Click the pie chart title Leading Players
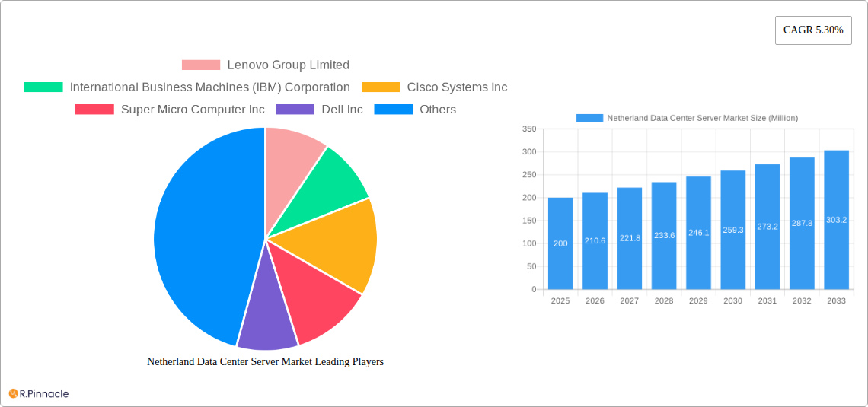868x407 pixels. (x=265, y=361)
